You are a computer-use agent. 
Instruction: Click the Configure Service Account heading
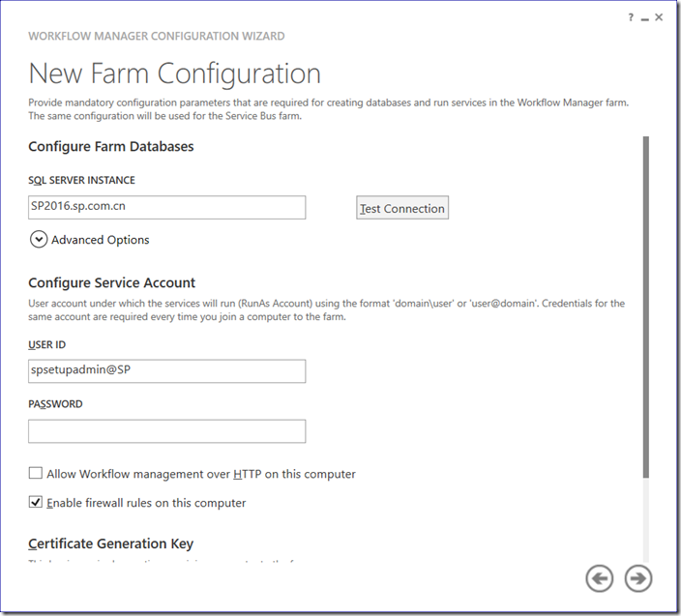111,282
